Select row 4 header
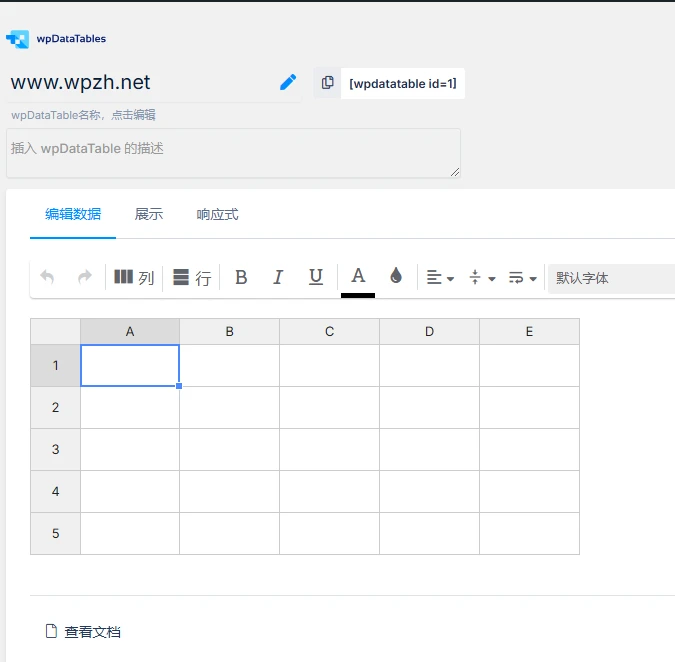This screenshot has height=662, width=675. coord(56,491)
